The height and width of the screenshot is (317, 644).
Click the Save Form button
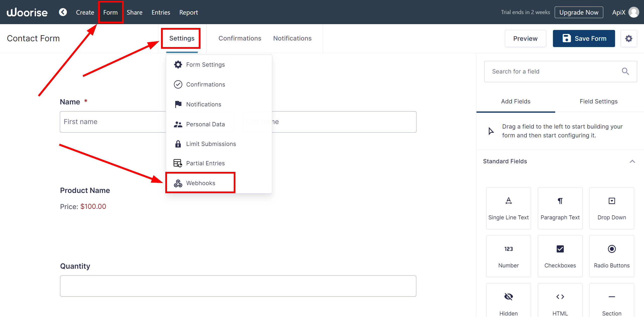pyautogui.click(x=584, y=38)
